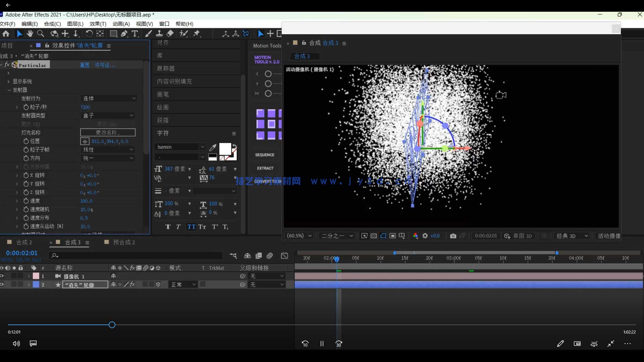Select the Hand tool in toolbar
This screenshot has height=362, width=644.
pyautogui.click(x=30, y=34)
